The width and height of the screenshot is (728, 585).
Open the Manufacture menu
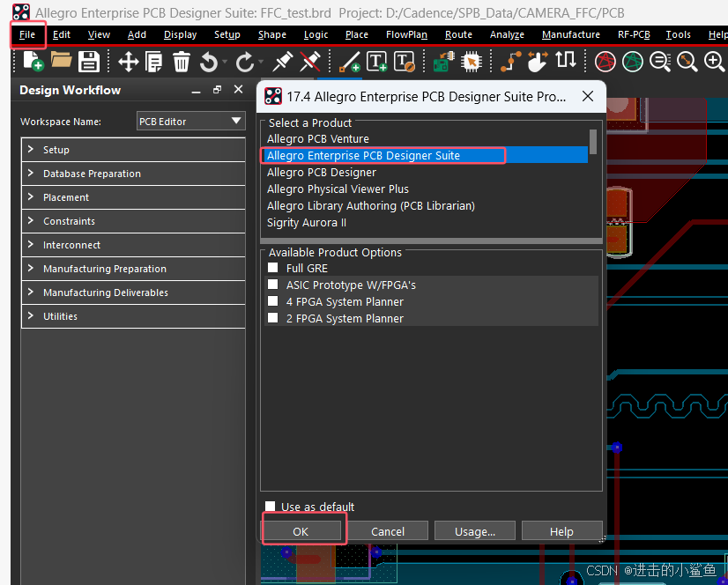point(570,35)
